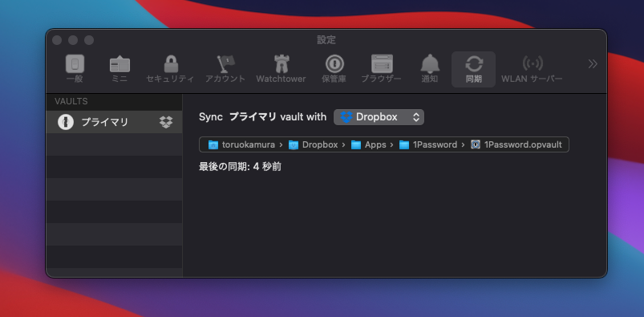Click the Dropbox folder in path bar
This screenshot has width=644, height=317.
[314, 144]
